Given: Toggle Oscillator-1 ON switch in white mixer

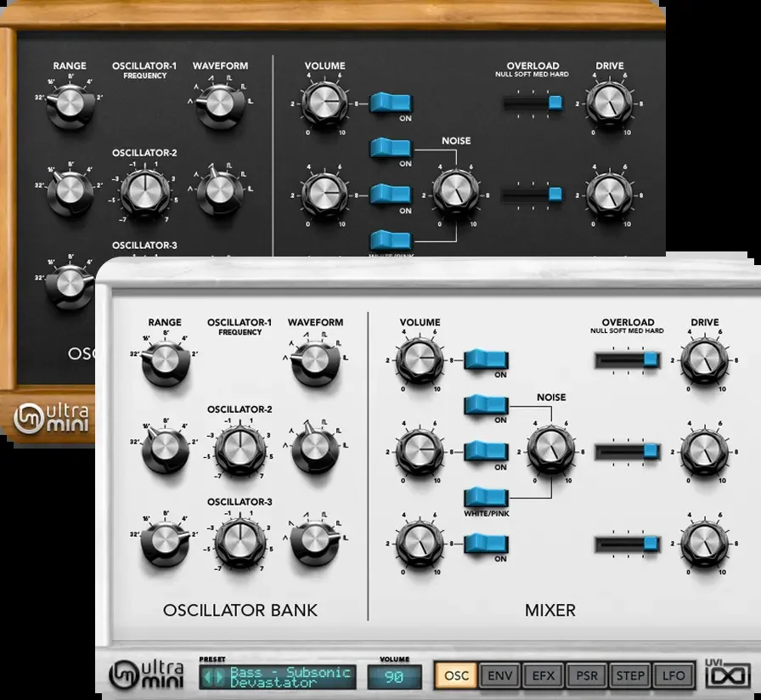Looking at the screenshot, I should 487,359.
